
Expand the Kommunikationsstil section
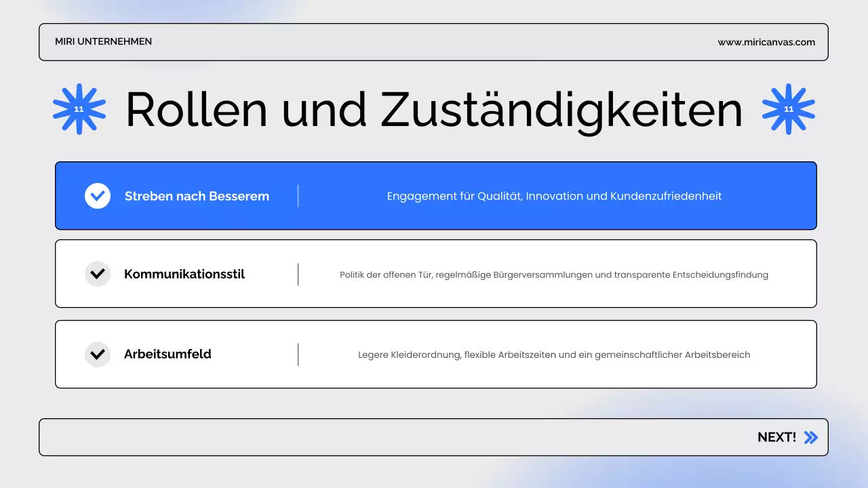click(x=435, y=274)
